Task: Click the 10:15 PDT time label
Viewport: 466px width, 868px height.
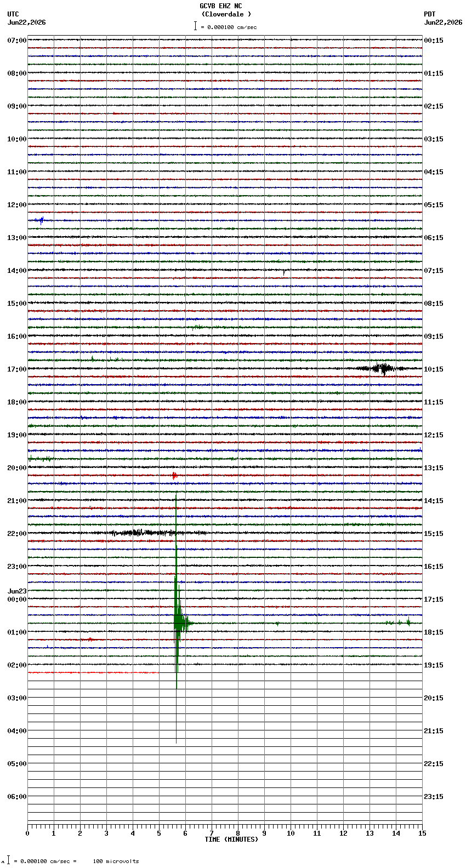Action: click(434, 369)
